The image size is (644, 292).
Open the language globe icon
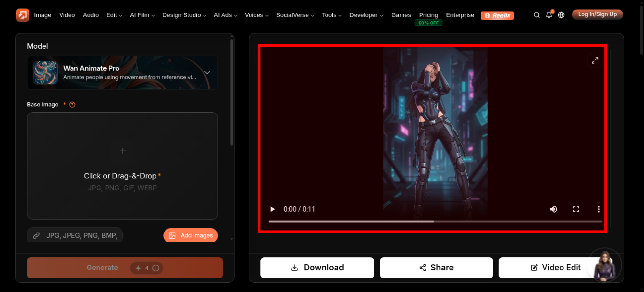(561, 15)
